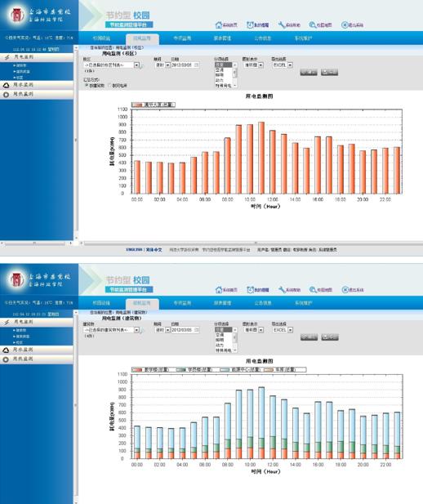Open the 系统帮助 wrench icon in the campus (校区) view

(282, 25)
